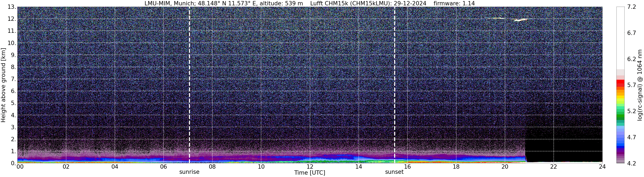Image resolution: width=644 pixels, height=177 pixels.
Task: Click time-axis tick label '16'
Action: (x=407, y=167)
